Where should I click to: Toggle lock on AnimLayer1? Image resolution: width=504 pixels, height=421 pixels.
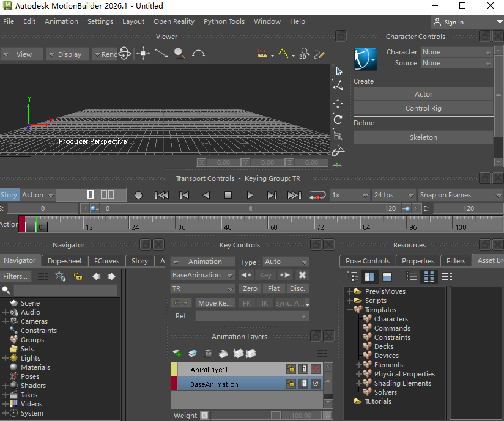click(x=291, y=368)
